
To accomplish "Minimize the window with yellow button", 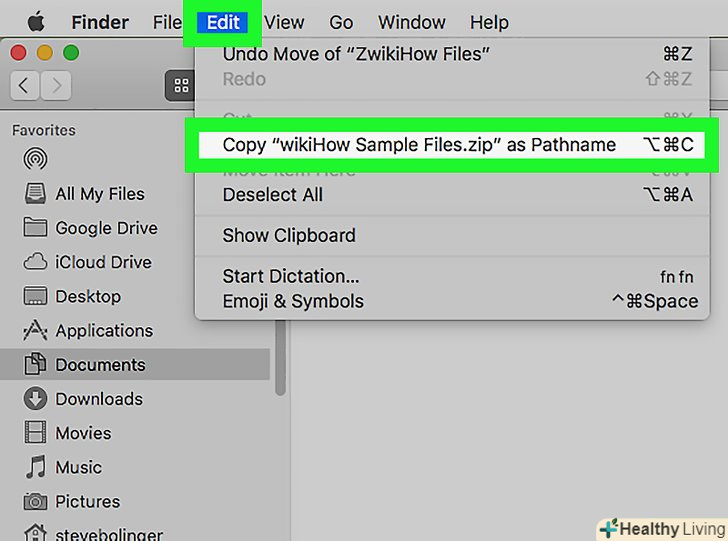I will (x=45, y=52).
